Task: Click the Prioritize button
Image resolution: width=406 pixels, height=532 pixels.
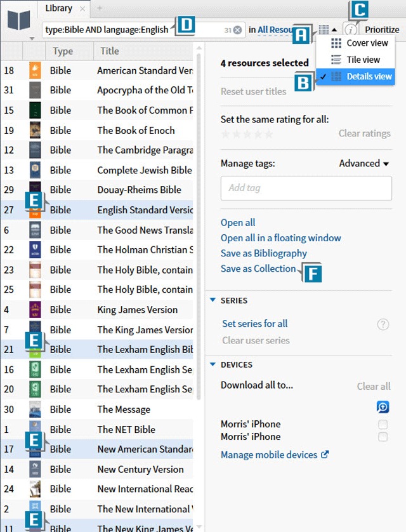Action: pyautogui.click(x=382, y=30)
